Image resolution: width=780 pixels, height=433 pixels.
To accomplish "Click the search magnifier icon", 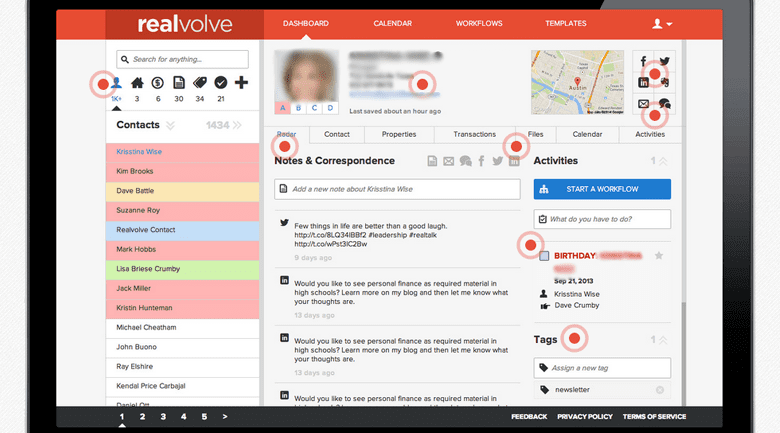I will tap(125, 59).
